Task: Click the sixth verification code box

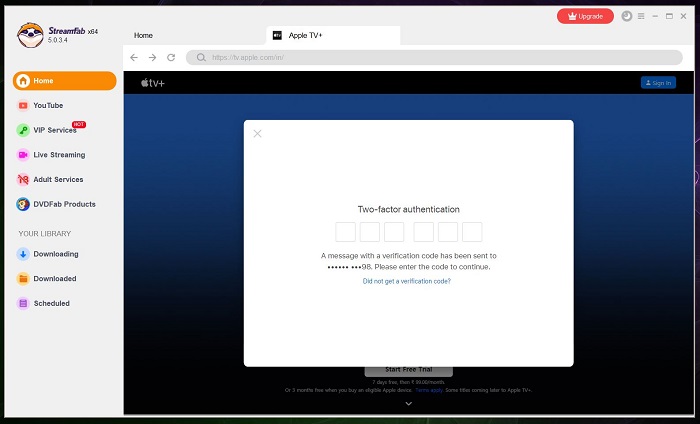Action: [x=472, y=232]
